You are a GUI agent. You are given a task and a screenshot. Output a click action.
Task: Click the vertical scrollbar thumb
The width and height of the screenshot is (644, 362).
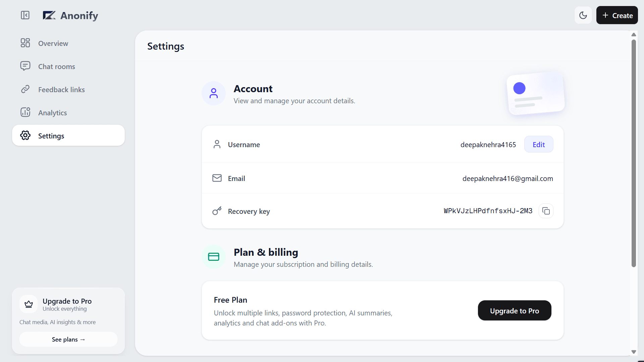tap(634, 153)
